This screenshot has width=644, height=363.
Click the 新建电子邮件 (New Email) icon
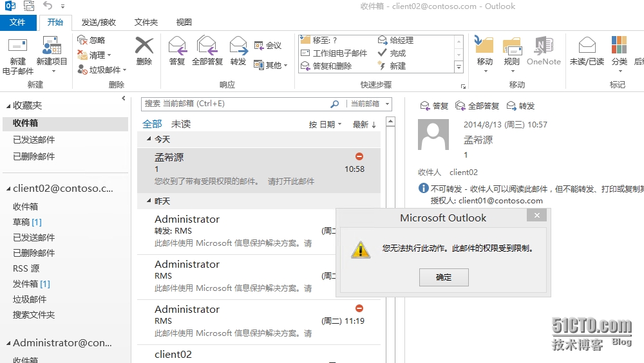point(17,48)
